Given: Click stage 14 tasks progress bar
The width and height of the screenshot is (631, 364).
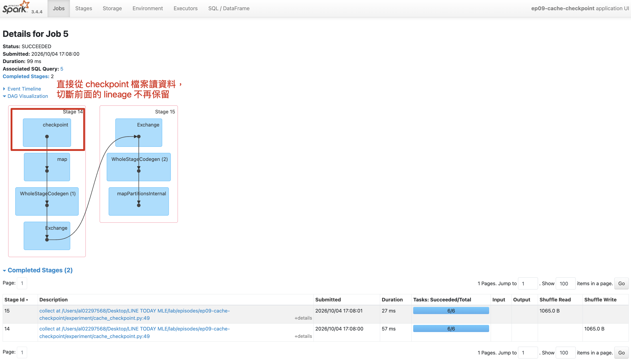Looking at the screenshot, I should [451, 328].
